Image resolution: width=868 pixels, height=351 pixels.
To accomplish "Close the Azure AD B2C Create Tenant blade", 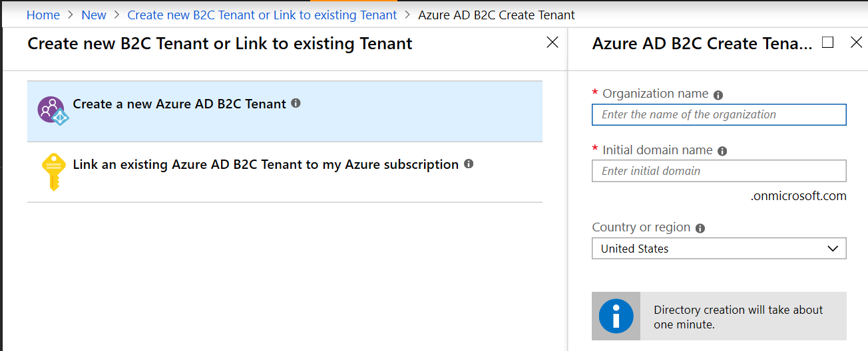I will (x=857, y=43).
